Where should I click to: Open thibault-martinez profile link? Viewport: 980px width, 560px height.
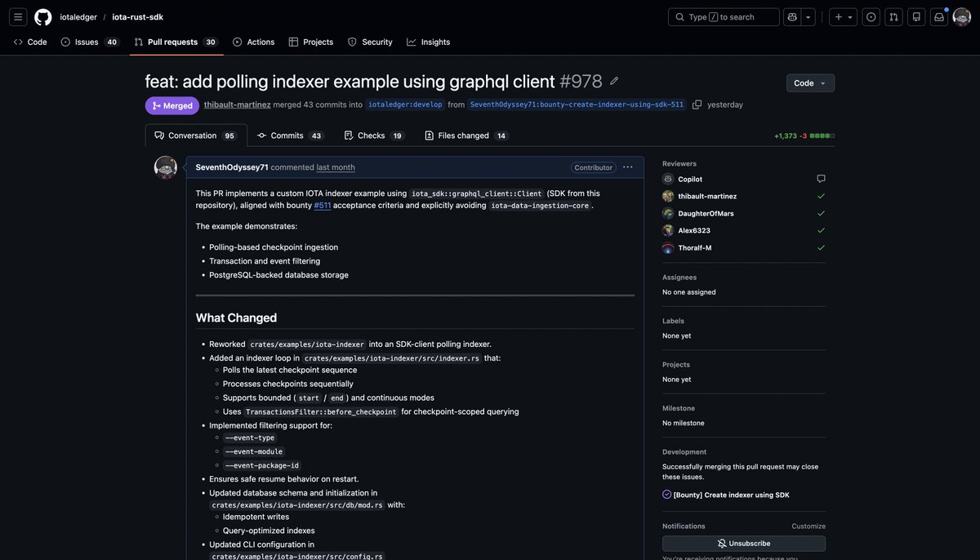click(237, 104)
